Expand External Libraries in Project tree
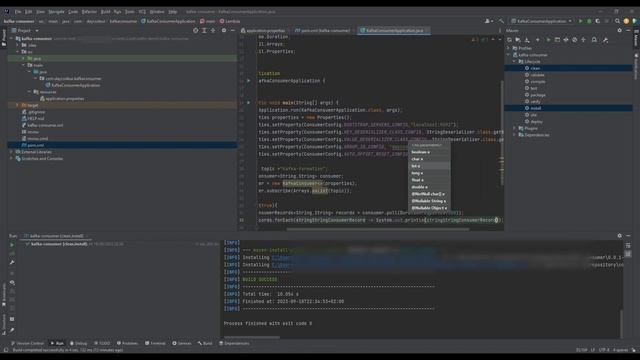 11,152
